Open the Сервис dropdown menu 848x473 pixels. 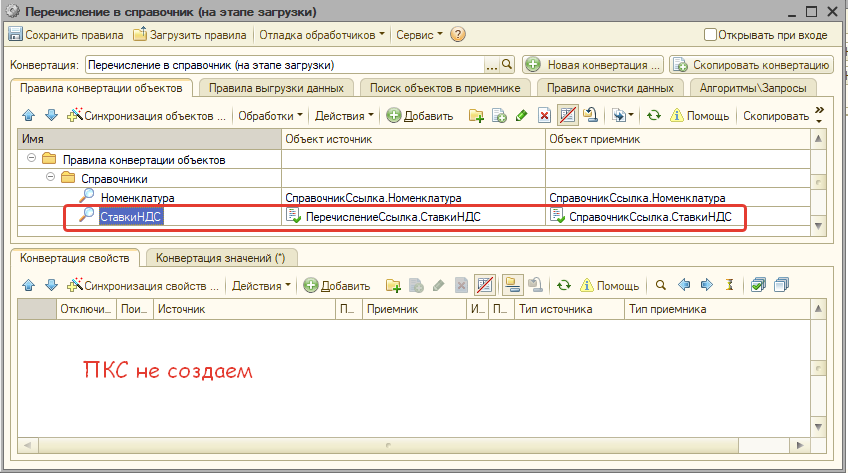click(419, 35)
